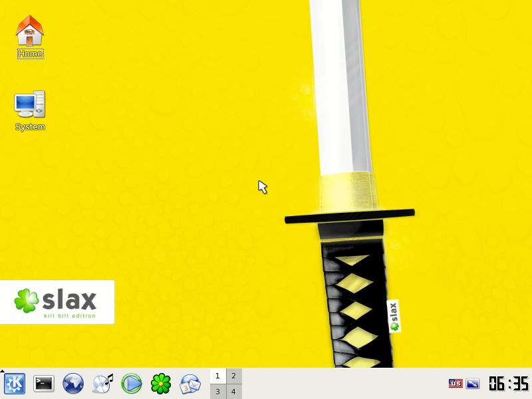Toggle the US keyboard layout flag

[456, 384]
